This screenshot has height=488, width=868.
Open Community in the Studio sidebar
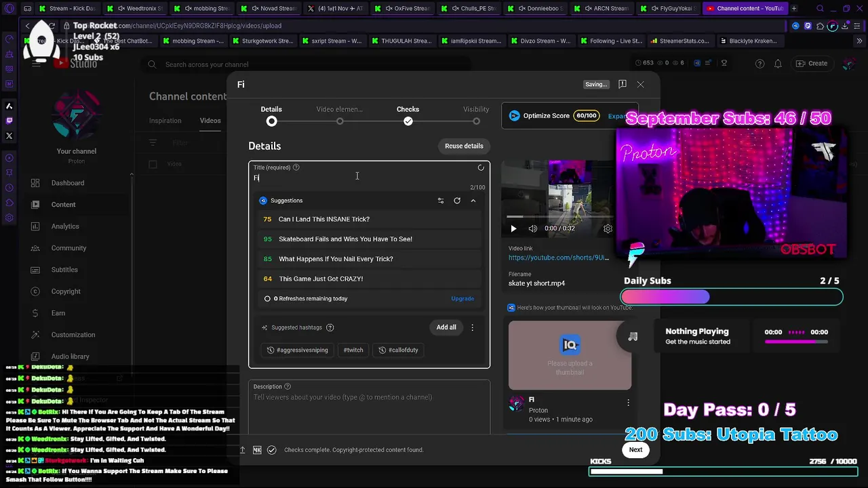(68, 248)
